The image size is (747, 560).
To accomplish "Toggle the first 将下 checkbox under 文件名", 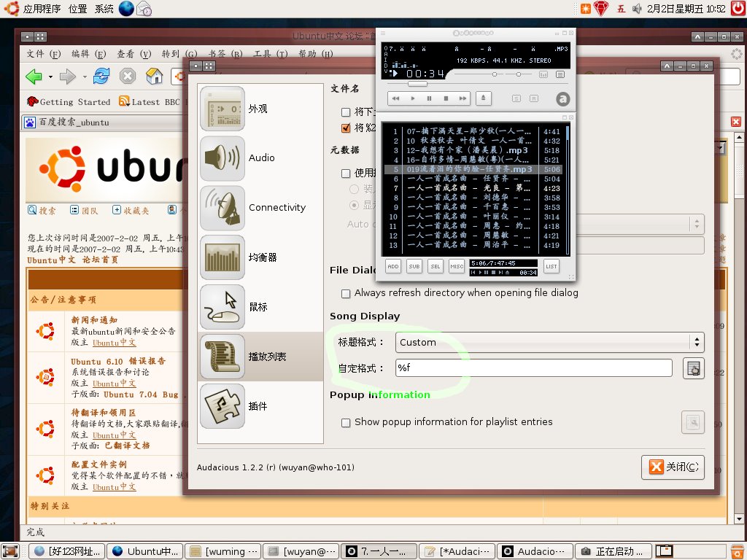I will [x=346, y=112].
